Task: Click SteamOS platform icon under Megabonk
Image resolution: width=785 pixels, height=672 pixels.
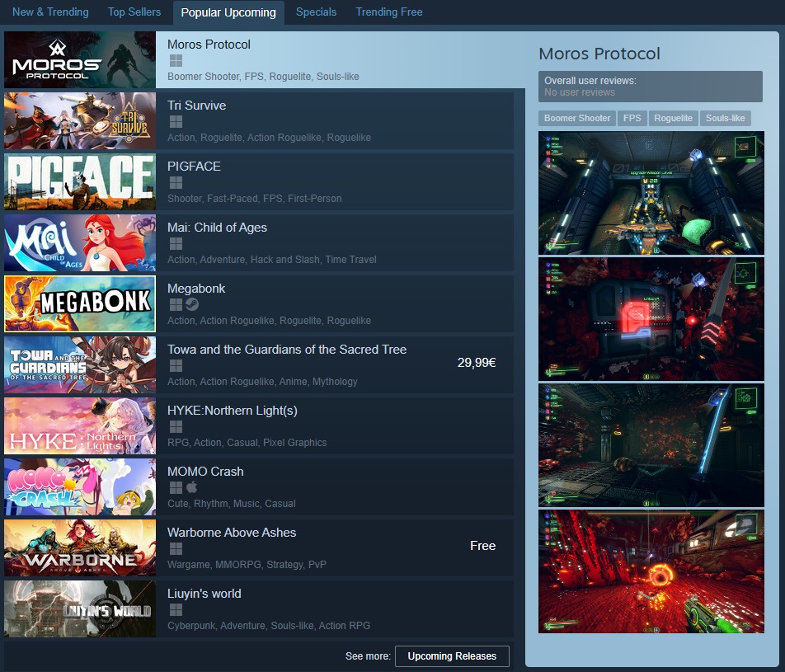Action: [192, 304]
